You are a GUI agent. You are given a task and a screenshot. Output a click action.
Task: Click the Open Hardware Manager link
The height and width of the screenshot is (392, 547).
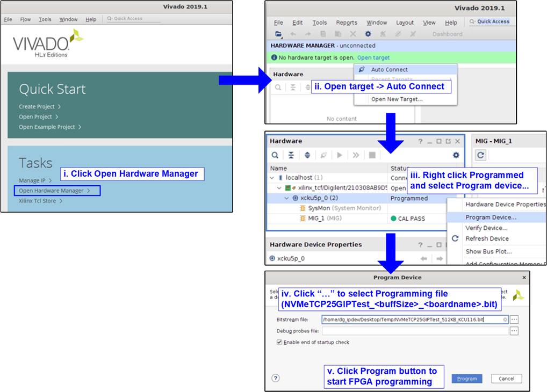pos(52,191)
